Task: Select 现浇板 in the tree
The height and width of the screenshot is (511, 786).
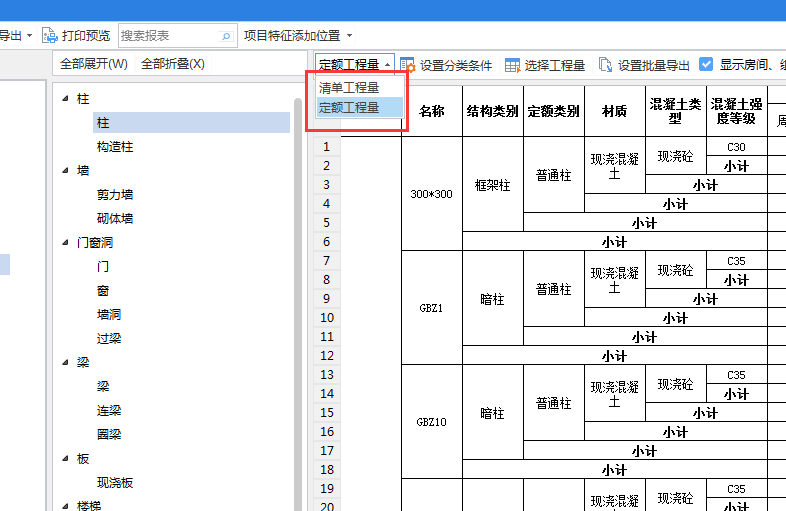Action: click(x=115, y=482)
